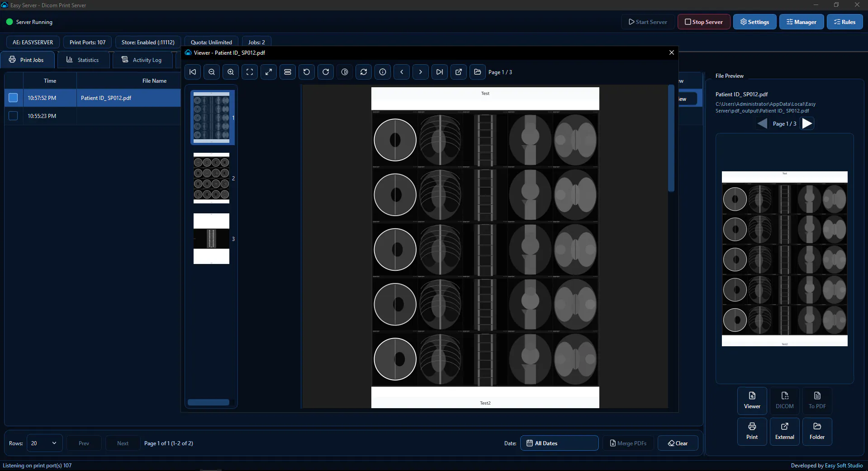The width and height of the screenshot is (868, 471).
Task: Close the Patient ID_SP012.pdf viewer
Action: click(x=672, y=52)
